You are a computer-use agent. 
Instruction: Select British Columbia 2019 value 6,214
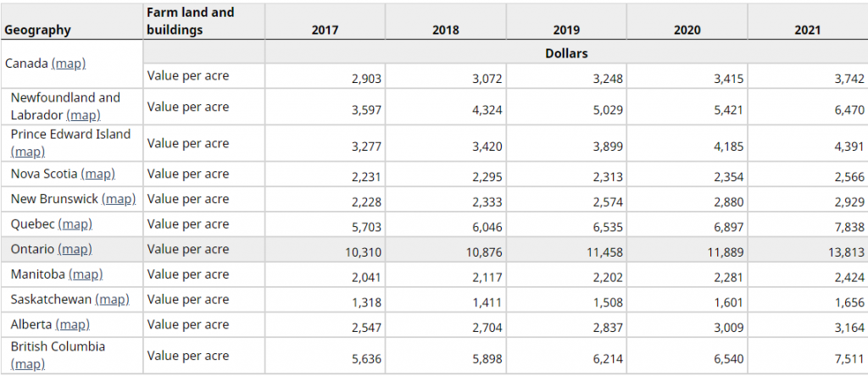pos(608,359)
